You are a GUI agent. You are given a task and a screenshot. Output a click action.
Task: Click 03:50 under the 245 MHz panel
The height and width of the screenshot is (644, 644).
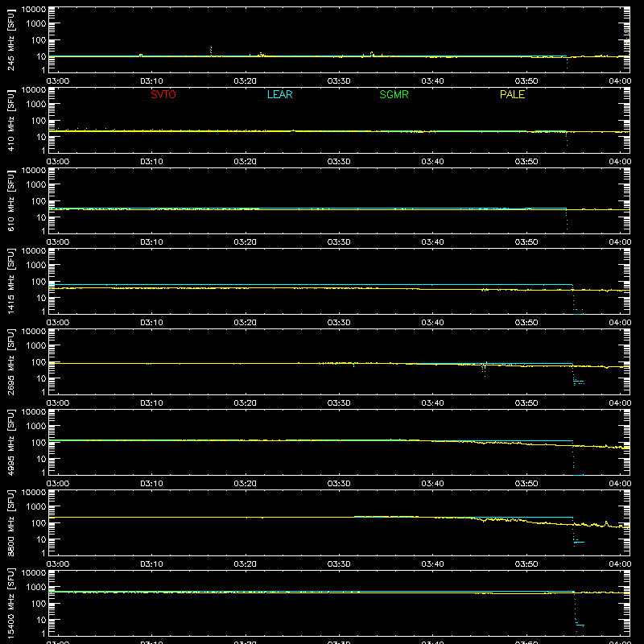[x=526, y=81]
